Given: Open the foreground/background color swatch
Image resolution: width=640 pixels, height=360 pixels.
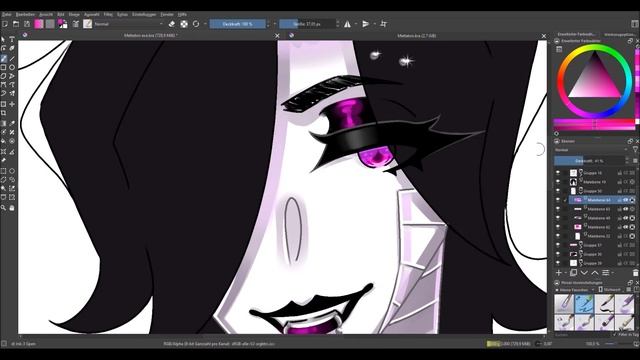Looking at the screenshot, I should coord(63,24).
